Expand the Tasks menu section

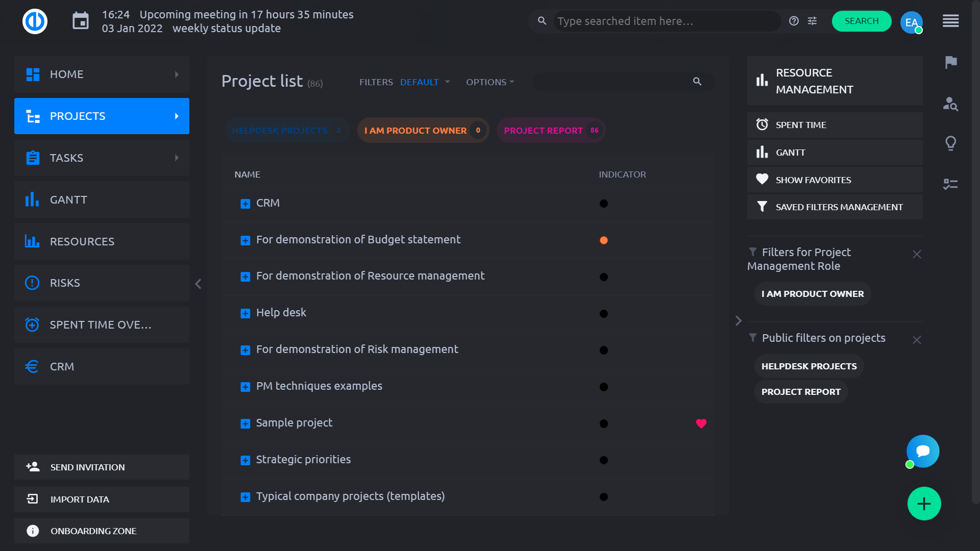(x=176, y=158)
